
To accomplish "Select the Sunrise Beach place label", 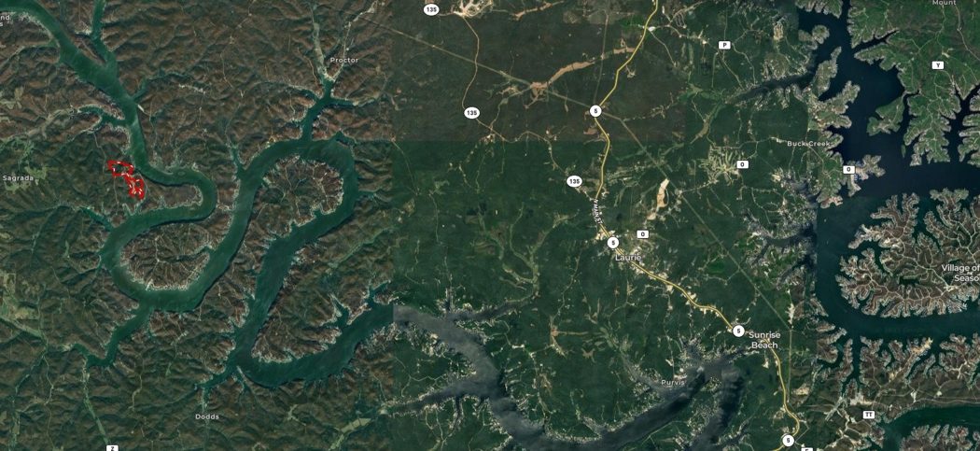I will tap(764, 340).
